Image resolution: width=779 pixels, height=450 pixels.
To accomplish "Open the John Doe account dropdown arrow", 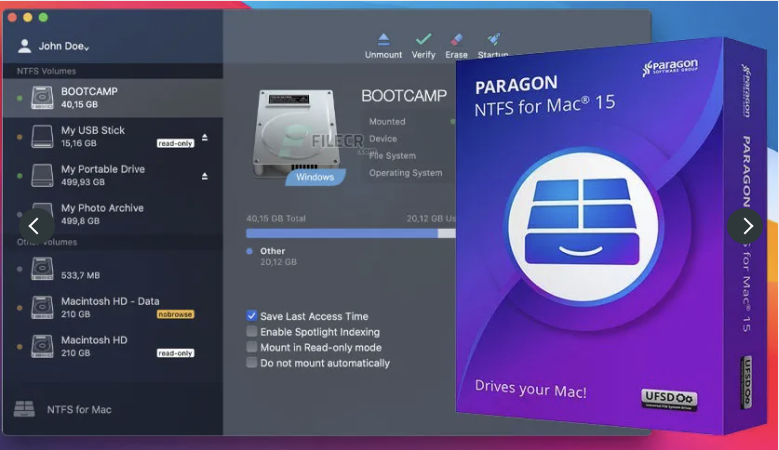I will [x=86, y=48].
